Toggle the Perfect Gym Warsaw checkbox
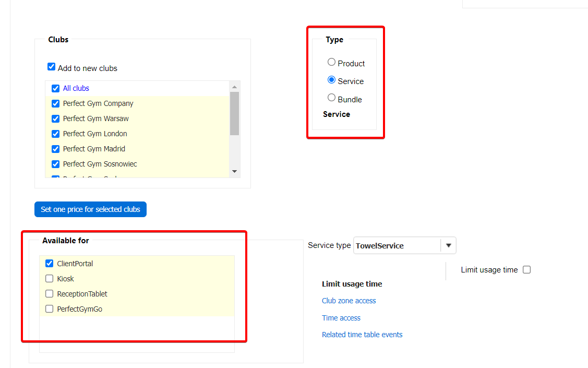588x368 pixels. click(56, 119)
